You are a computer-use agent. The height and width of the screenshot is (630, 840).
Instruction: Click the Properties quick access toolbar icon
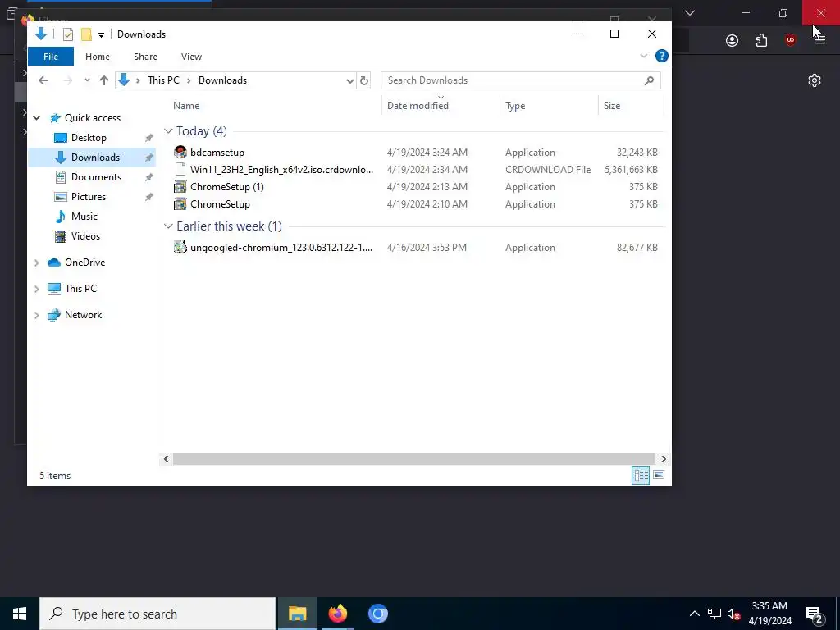tap(68, 34)
